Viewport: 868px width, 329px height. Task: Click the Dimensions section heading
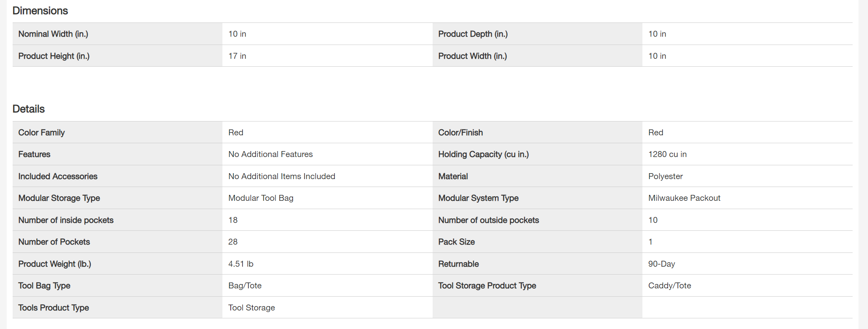(40, 11)
